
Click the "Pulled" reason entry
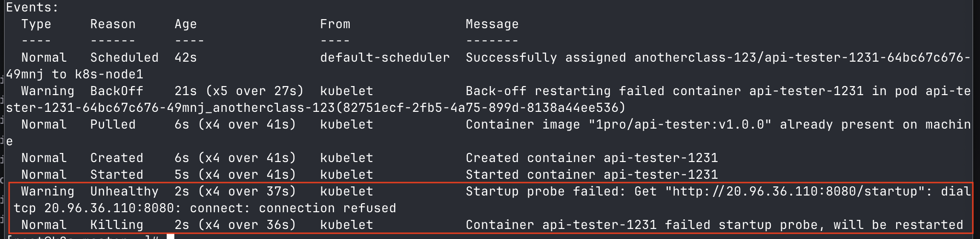113,125
